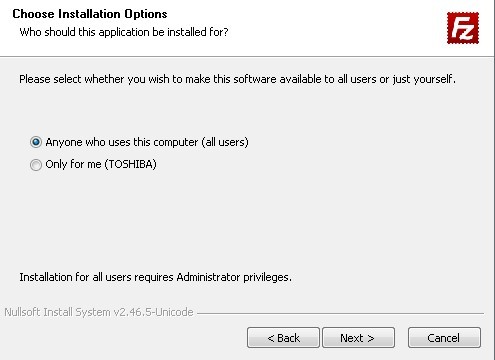495x360 pixels.
Task: Click the Nullsoft Install System version label
Action: click(x=99, y=312)
